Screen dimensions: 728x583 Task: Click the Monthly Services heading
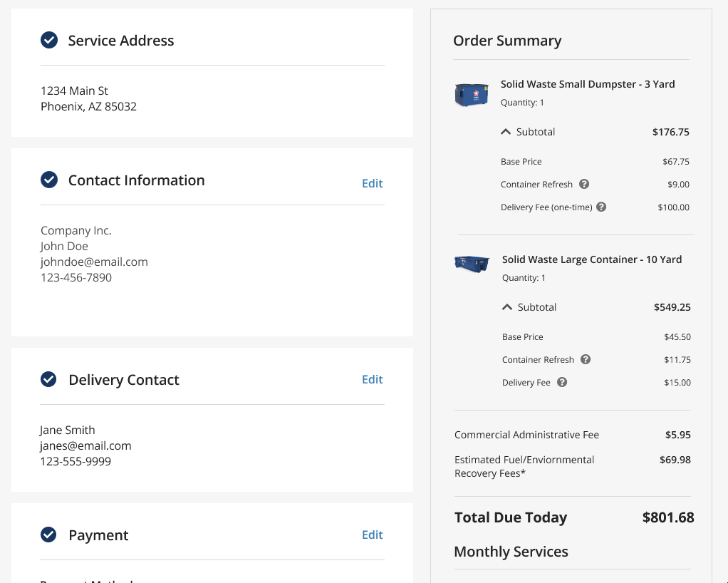point(511,552)
